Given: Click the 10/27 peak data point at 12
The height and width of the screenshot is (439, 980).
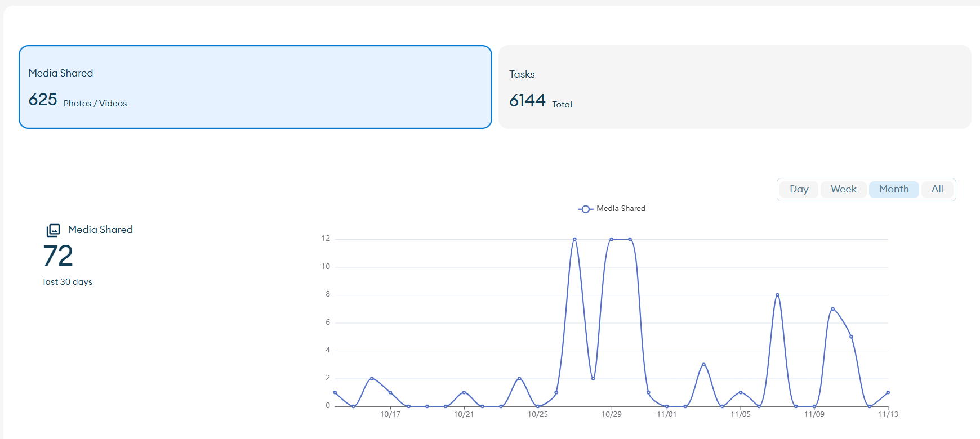Looking at the screenshot, I should 574,239.
